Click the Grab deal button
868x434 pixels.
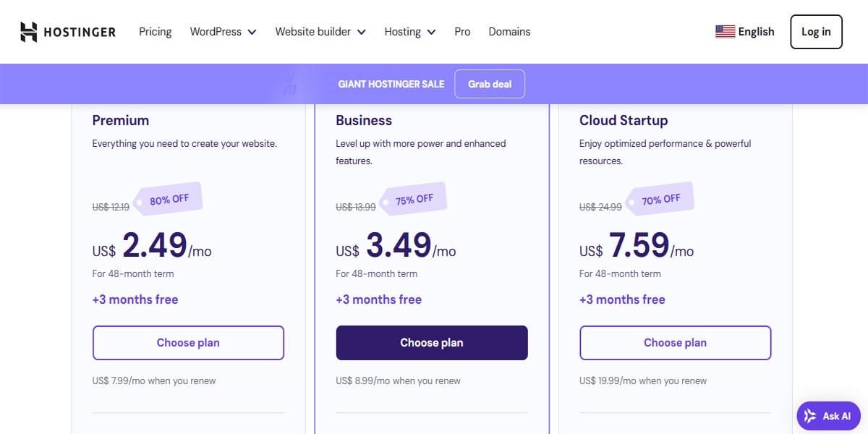point(490,84)
